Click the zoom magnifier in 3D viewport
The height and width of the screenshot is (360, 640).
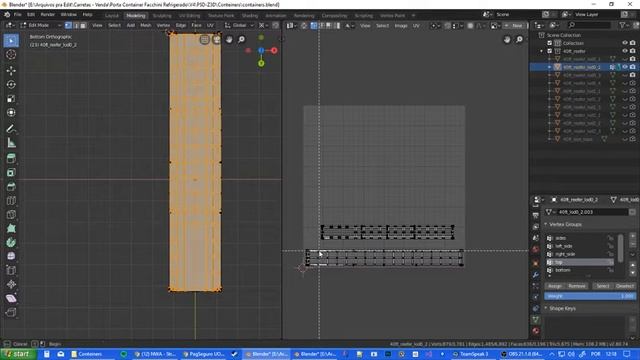point(242,39)
